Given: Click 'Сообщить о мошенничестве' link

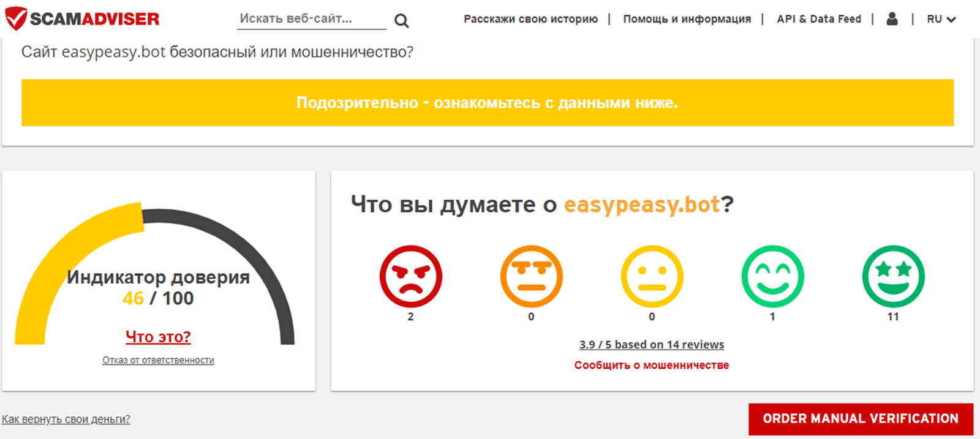Looking at the screenshot, I should coord(652,365).
